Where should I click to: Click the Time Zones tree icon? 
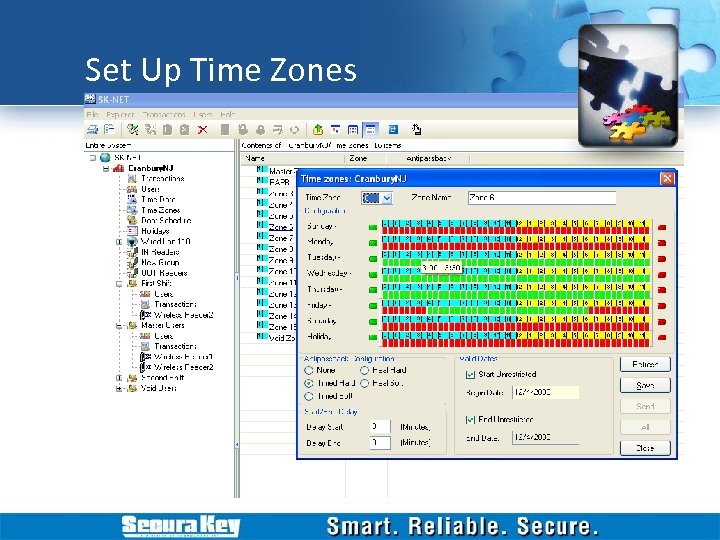point(132,210)
